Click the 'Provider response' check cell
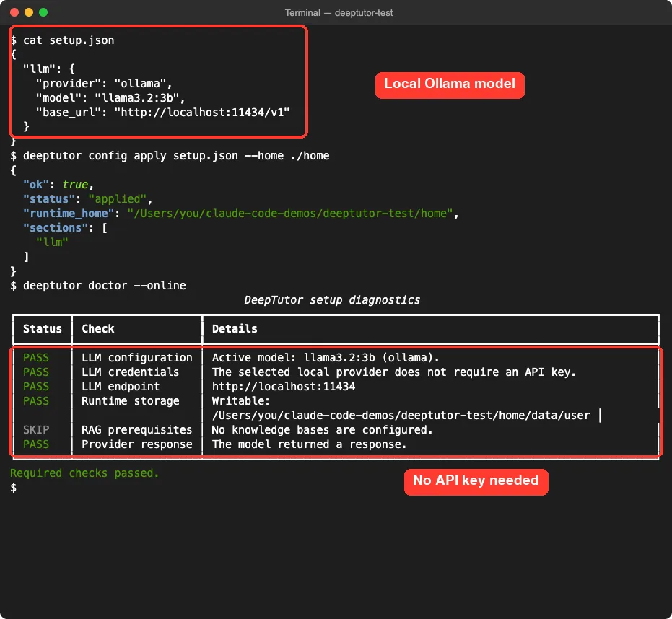 pos(137,444)
